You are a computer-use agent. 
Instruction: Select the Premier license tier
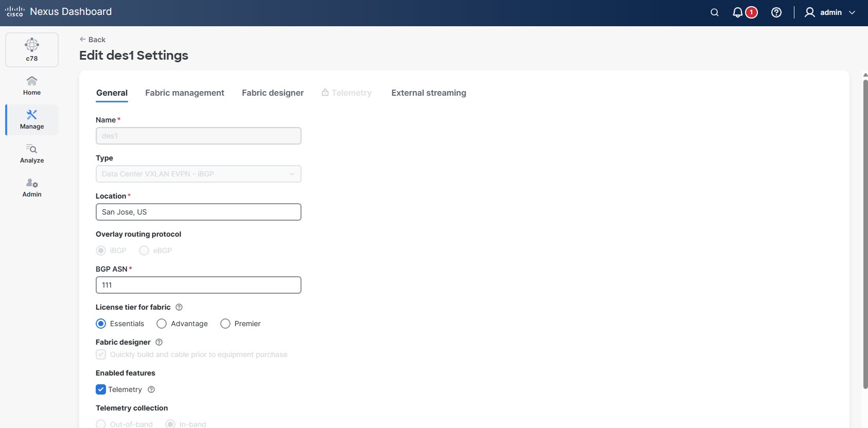tap(225, 324)
